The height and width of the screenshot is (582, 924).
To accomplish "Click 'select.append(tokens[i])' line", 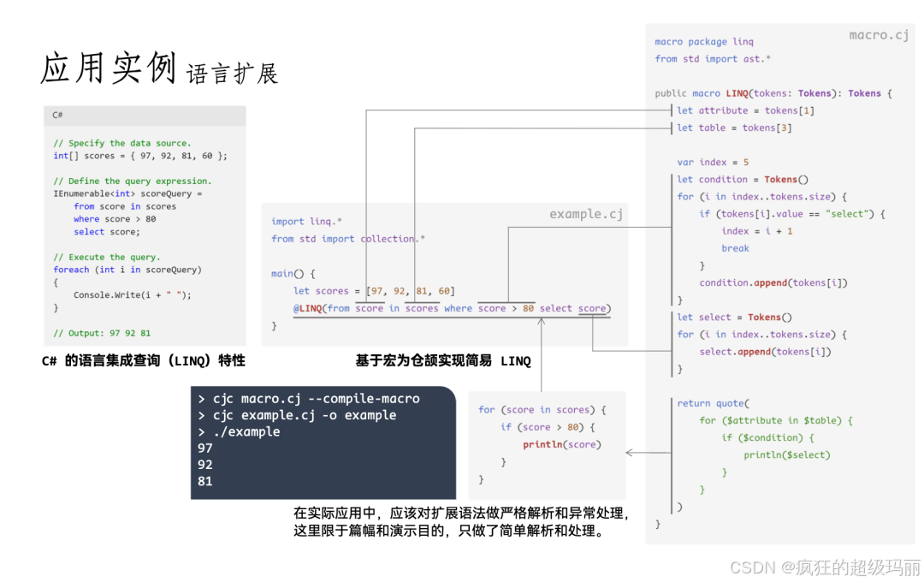I will click(x=765, y=352).
